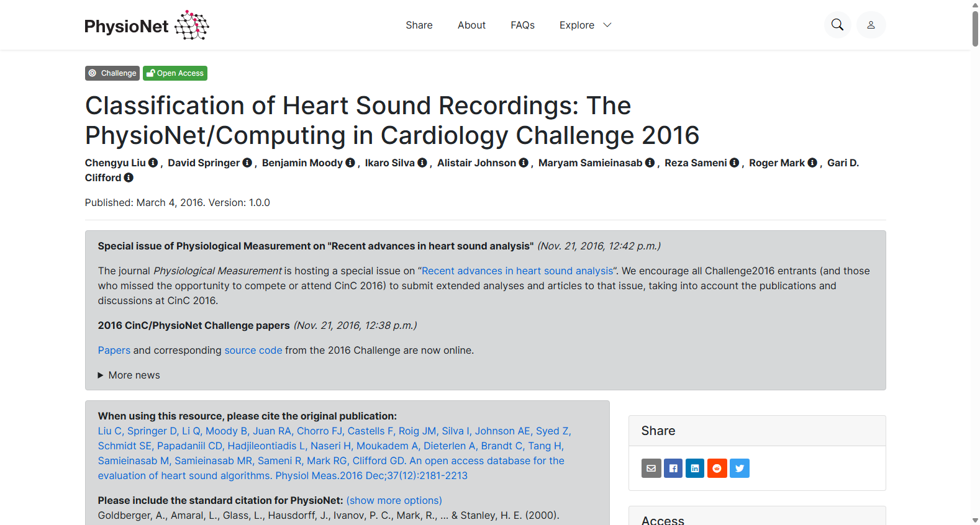Image resolution: width=980 pixels, height=525 pixels.
Task: Show info icon for Alistair Johnson
Action: [524, 163]
